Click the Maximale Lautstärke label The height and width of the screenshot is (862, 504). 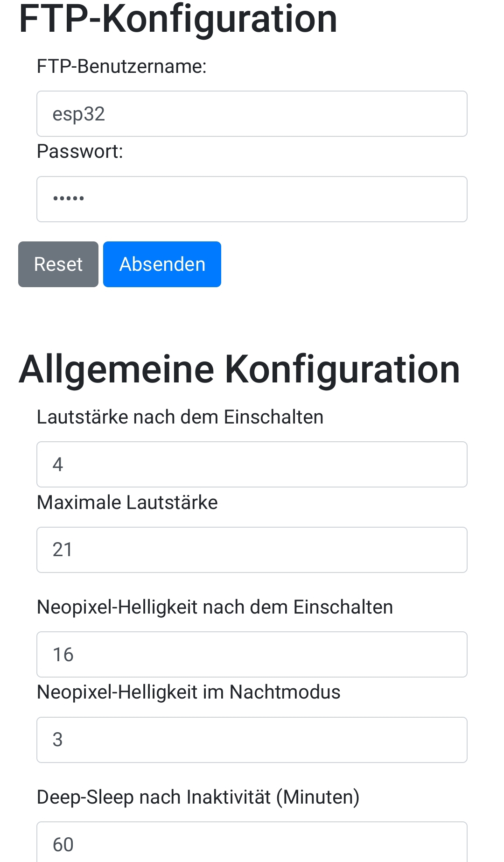(x=127, y=502)
